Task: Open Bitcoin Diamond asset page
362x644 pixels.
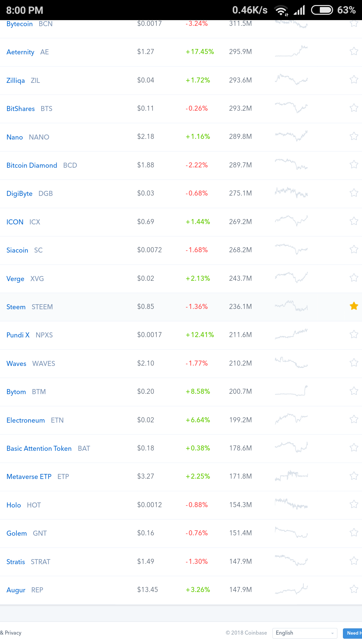Action: point(32,165)
